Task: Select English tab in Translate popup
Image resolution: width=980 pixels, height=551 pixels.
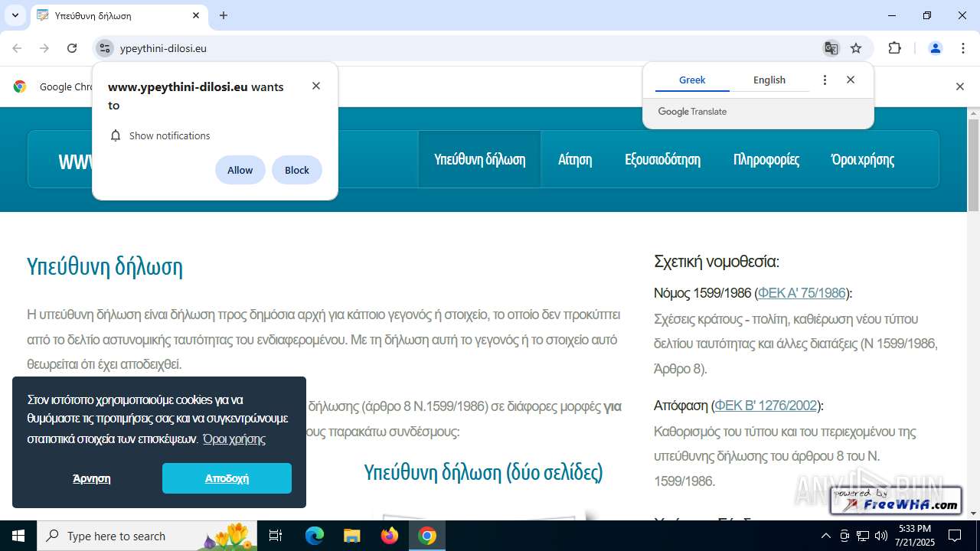Action: (769, 80)
